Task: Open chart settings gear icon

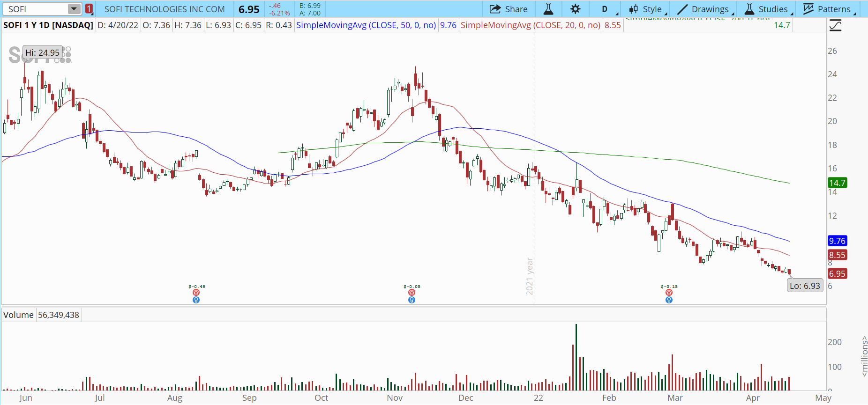Action: 575,9
